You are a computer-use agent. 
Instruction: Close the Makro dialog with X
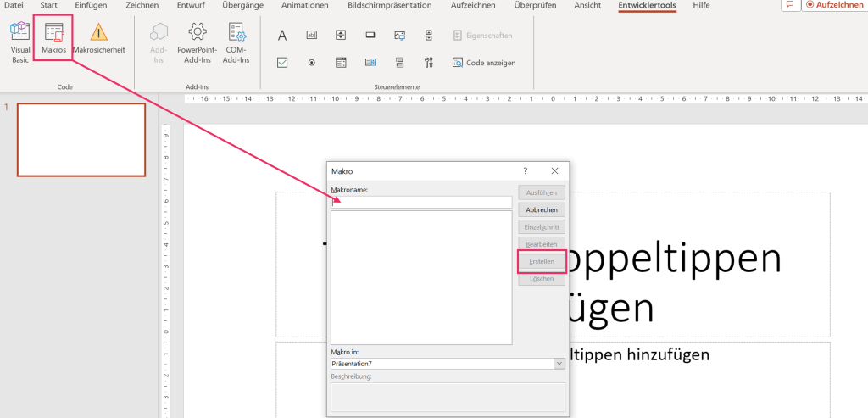(x=554, y=170)
